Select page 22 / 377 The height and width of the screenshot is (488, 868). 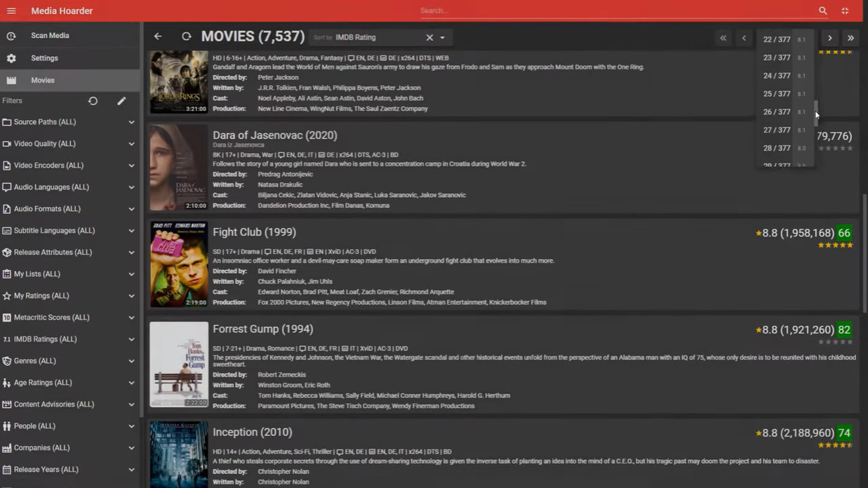(785, 40)
